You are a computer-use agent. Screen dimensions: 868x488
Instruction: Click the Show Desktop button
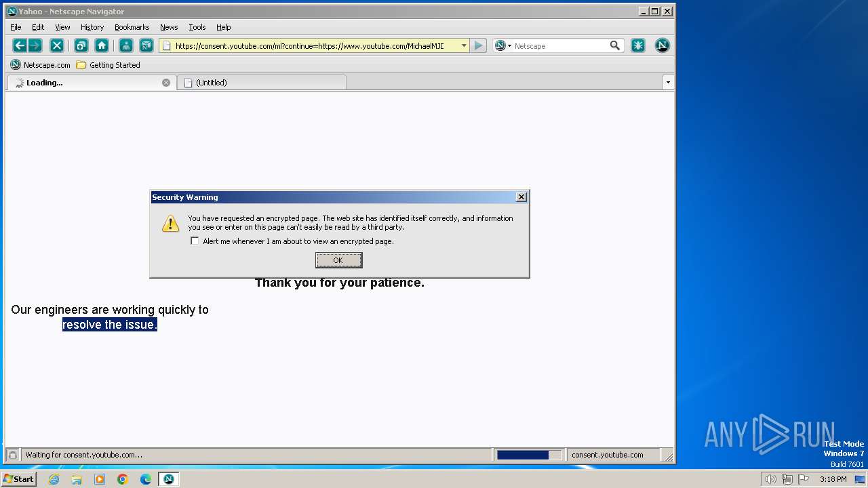[860, 479]
